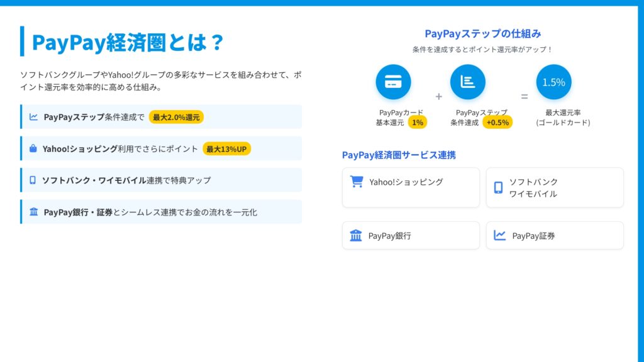Click the credit card icon circle
The width and height of the screenshot is (644, 362).
point(393,82)
